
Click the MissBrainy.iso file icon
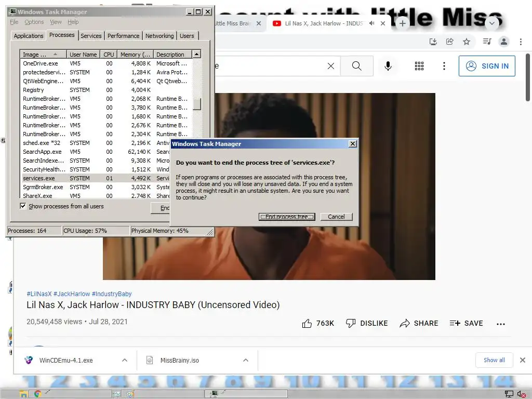150,360
